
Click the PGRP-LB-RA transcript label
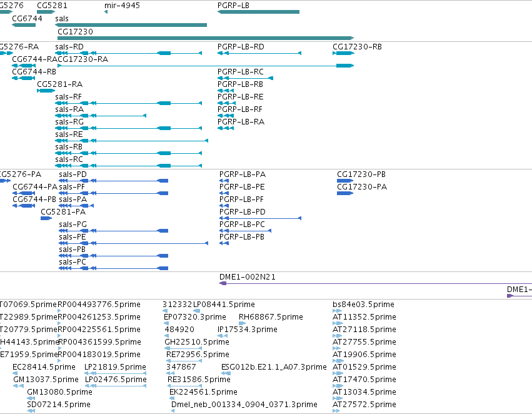[241, 122]
